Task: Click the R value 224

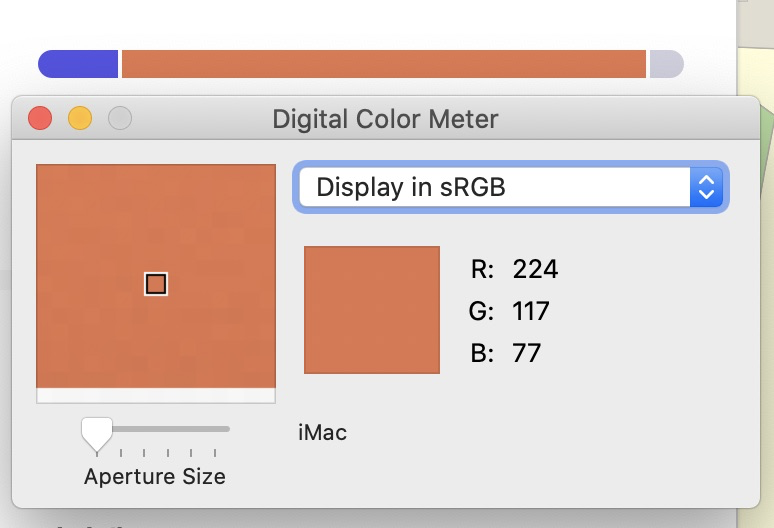Action: click(x=536, y=269)
